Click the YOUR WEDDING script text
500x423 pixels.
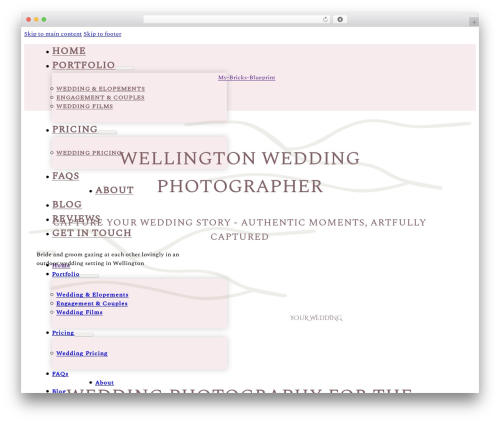(316, 318)
